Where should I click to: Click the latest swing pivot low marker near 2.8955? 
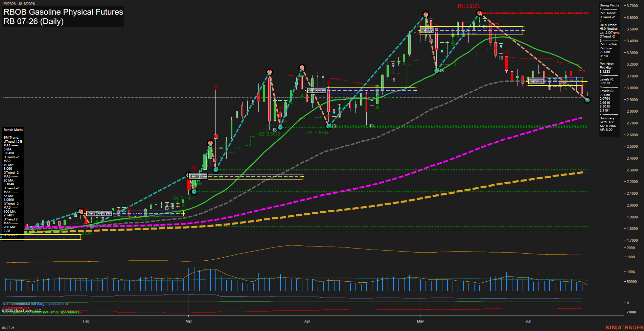coord(588,100)
